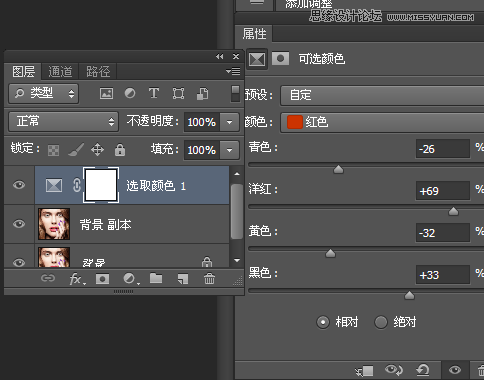Lock image pixels brush icon
484x380 pixels.
76,150
